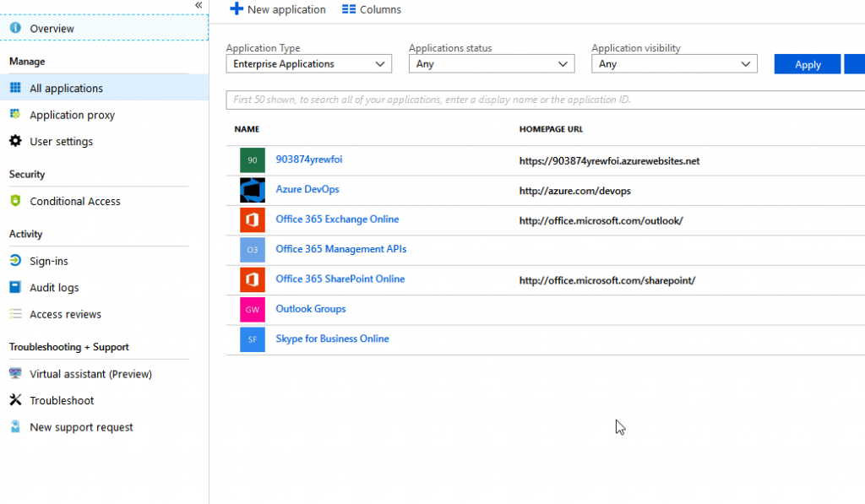Image resolution: width=865 pixels, height=504 pixels.
Task: Click the 903874yrewfoi.azurewebsites.net URL cell
Action: (609, 161)
